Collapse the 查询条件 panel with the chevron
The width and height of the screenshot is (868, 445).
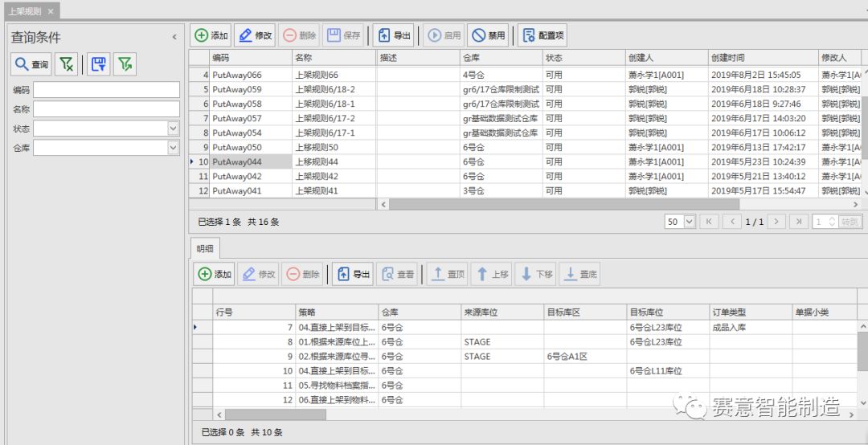[174, 37]
